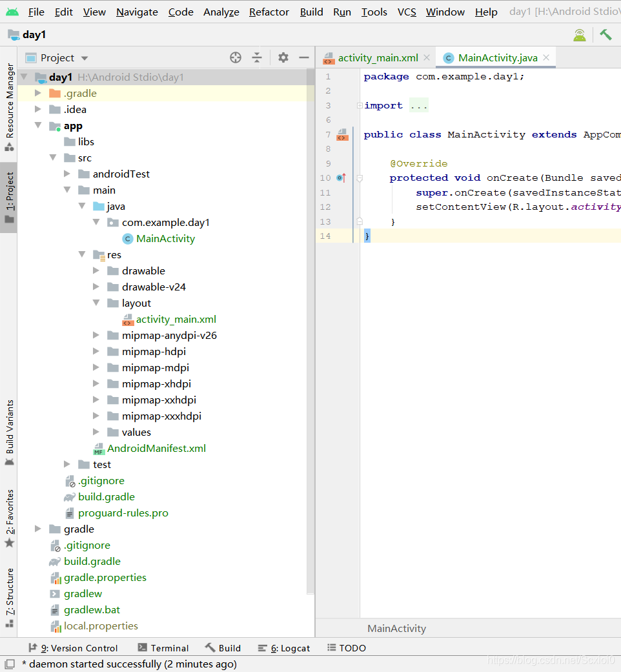Viewport: 621px width, 672px height.
Task: Select AndroidManifest.xml in the project tree
Action: pos(156,448)
